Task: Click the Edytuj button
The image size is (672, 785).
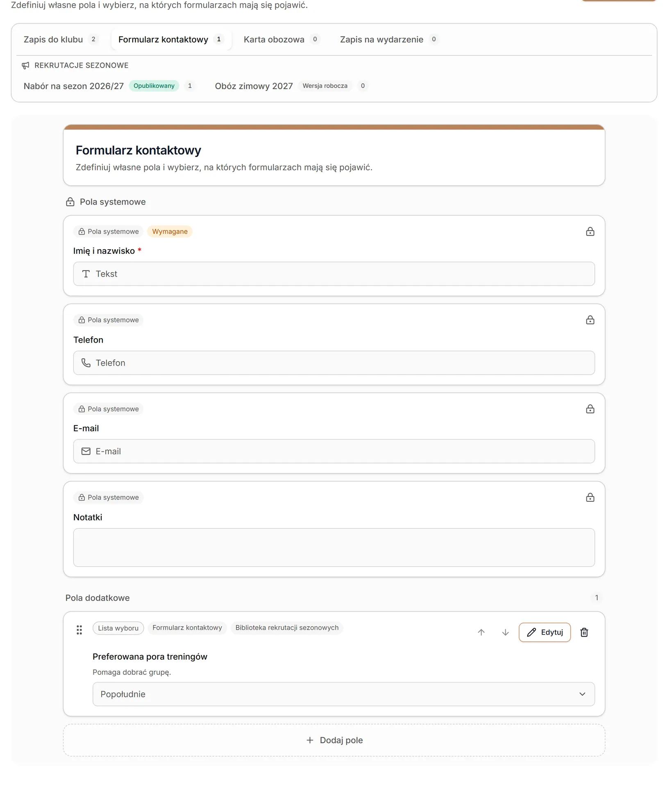Action: click(x=545, y=632)
